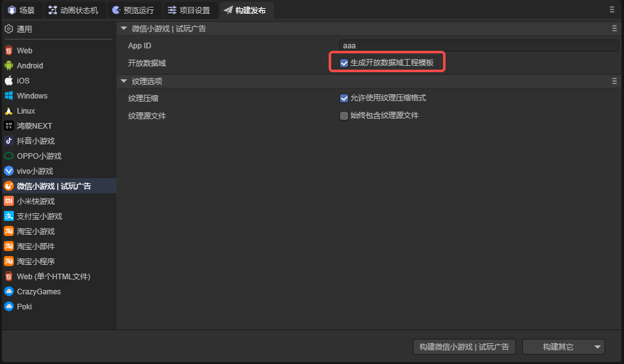This screenshot has width=624, height=364.
Task: Select the Windows platform icon
Action: tap(9, 96)
